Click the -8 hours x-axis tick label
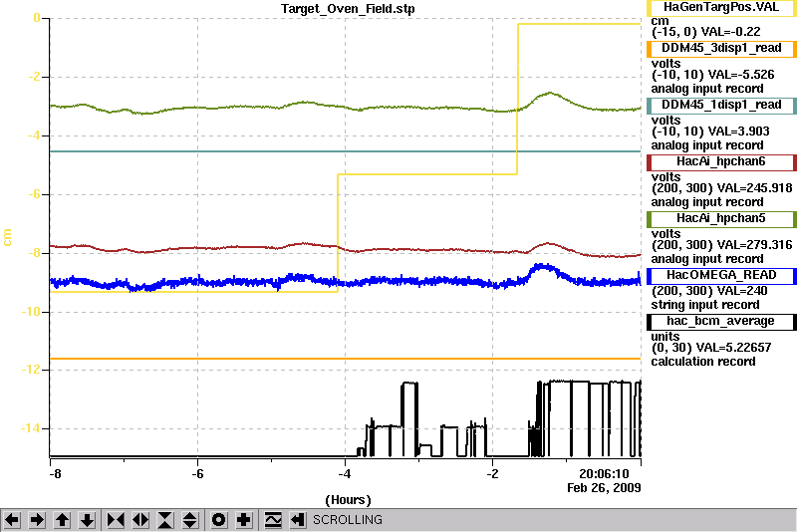Viewport: 797px width, 532px height. click(x=55, y=474)
